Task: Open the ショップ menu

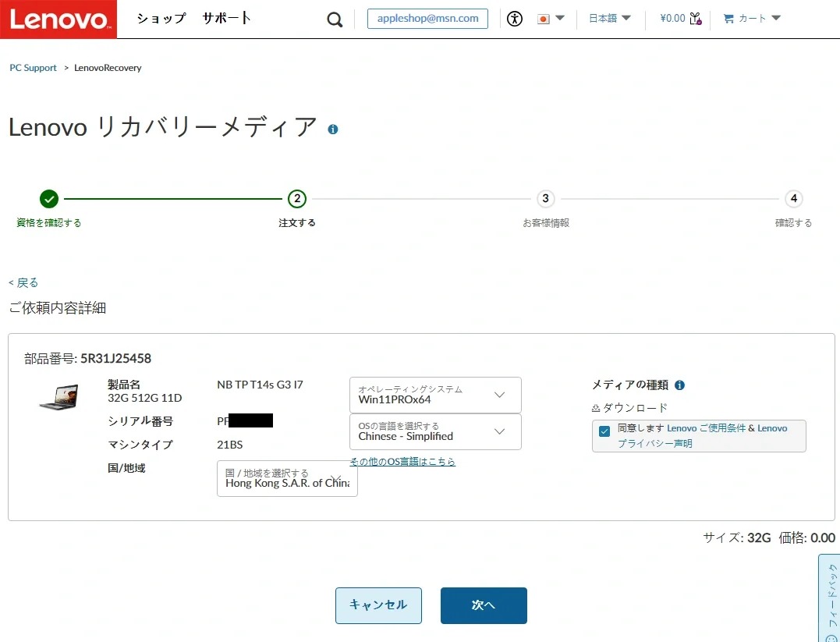Action: [x=161, y=19]
